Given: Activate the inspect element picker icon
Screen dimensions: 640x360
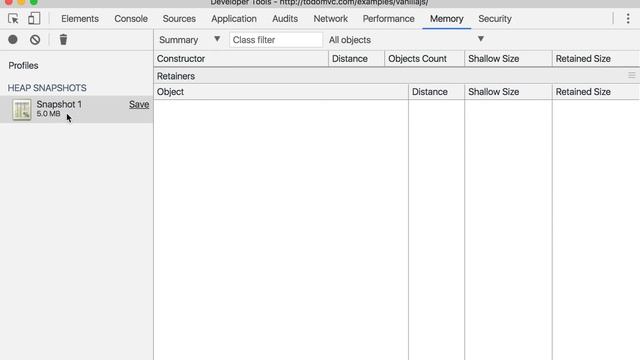Looking at the screenshot, I should (x=13, y=19).
